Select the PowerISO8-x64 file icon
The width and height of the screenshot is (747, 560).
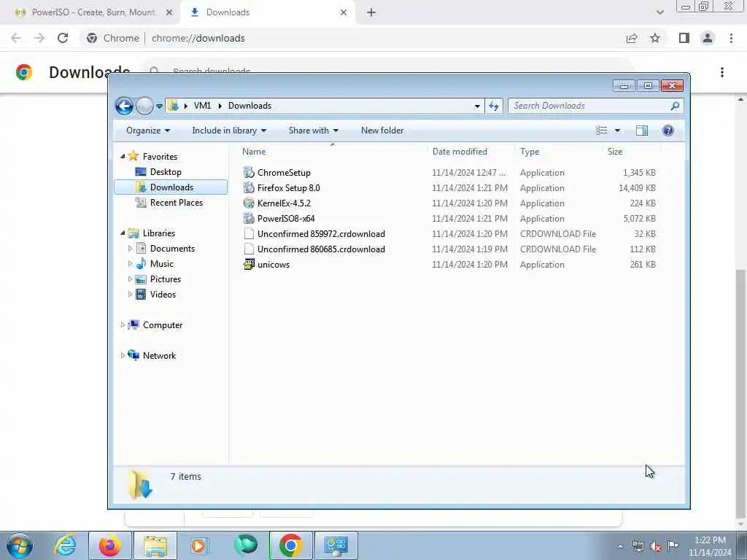(x=249, y=218)
